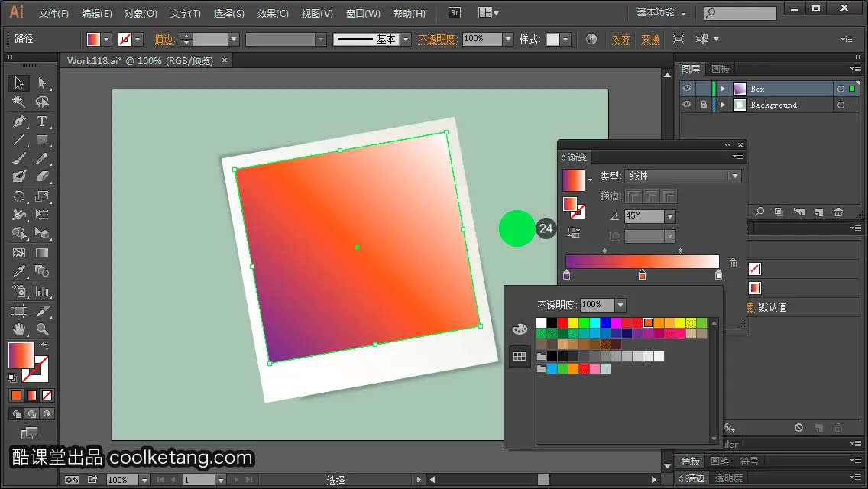Select the Type tool
Screen dimensions: 868x489
42,121
